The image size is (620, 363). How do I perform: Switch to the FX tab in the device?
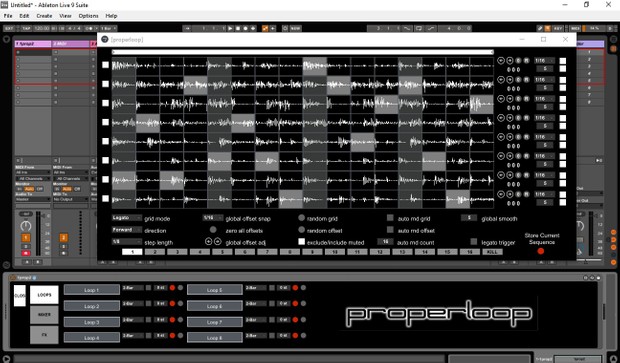44,335
